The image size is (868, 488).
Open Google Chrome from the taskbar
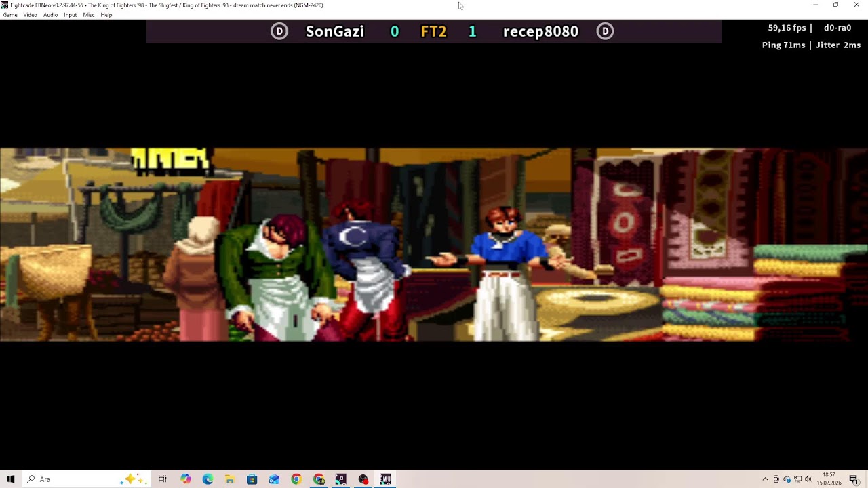[296, 479]
